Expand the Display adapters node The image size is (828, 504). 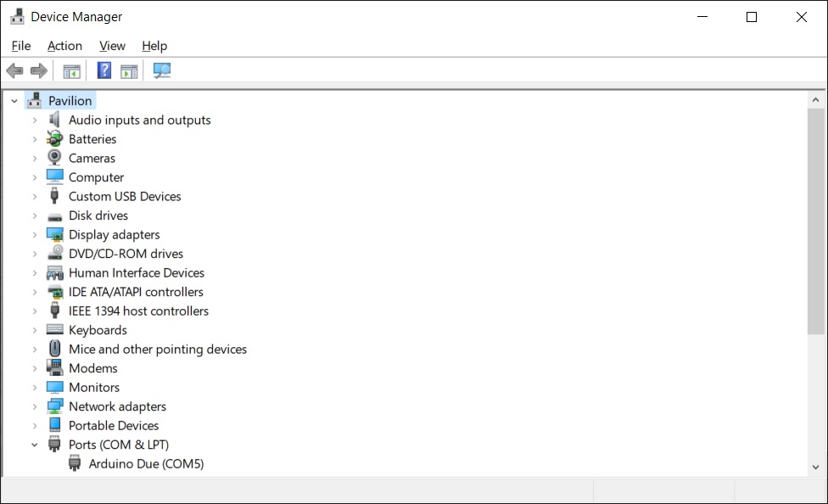35,235
